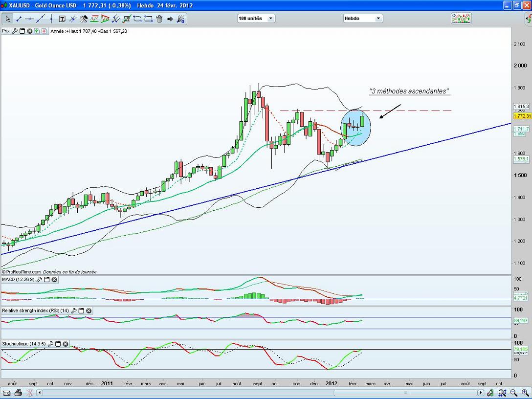The height and width of the screenshot is (399, 532).
Task: Remove the Stochastique indicator panel
Action: point(66,344)
